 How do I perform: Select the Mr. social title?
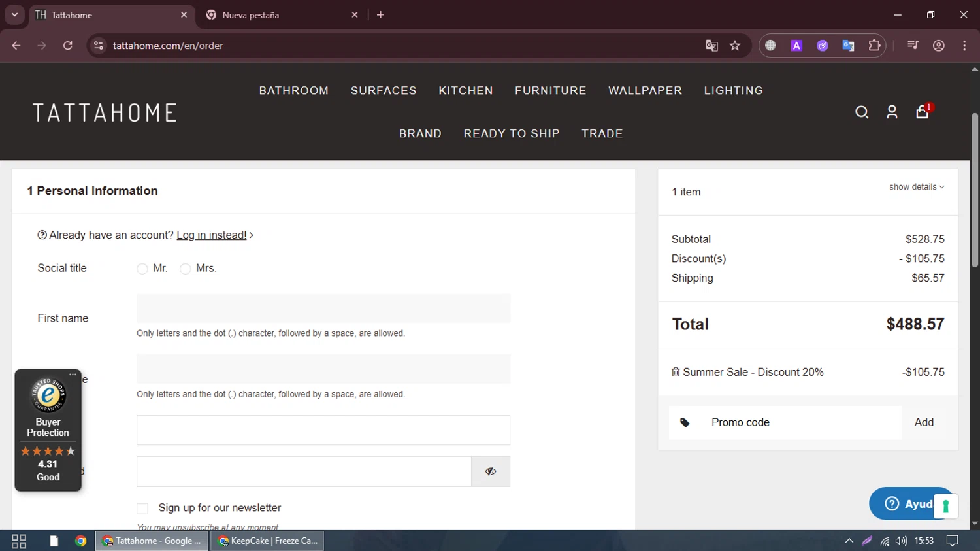click(142, 269)
